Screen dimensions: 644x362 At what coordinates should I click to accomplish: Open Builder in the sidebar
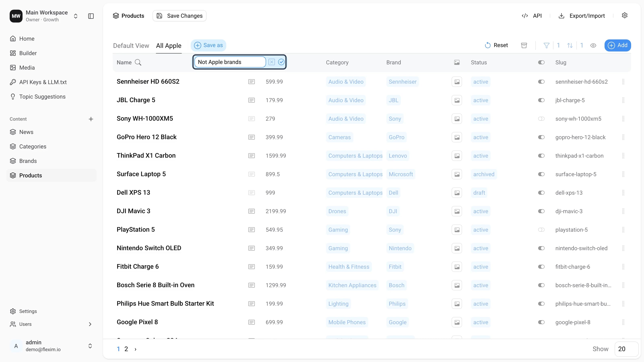[51, 53]
